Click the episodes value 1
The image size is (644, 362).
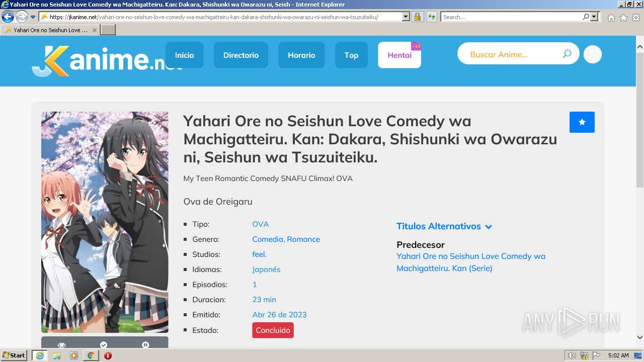tap(255, 285)
